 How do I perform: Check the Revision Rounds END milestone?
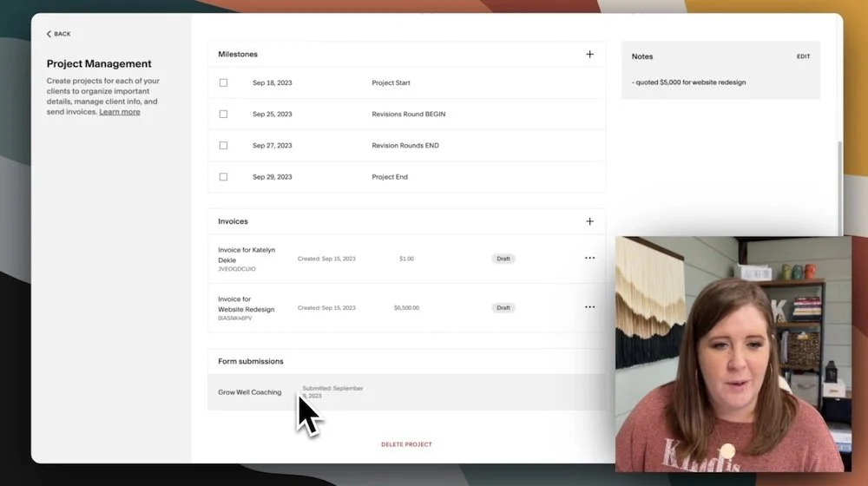pos(223,146)
